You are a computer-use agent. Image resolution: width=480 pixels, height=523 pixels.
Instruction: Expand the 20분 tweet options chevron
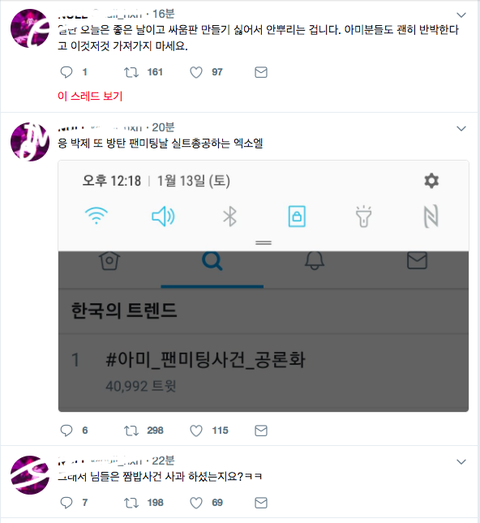point(461,128)
